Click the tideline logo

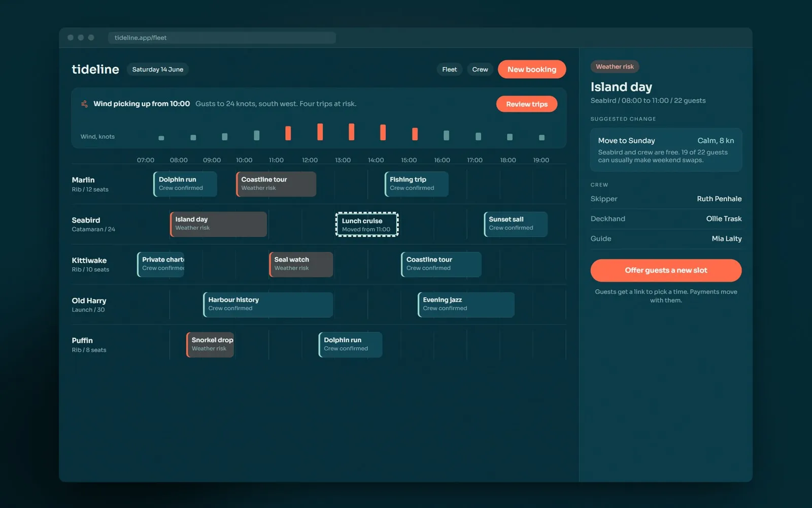pos(95,69)
